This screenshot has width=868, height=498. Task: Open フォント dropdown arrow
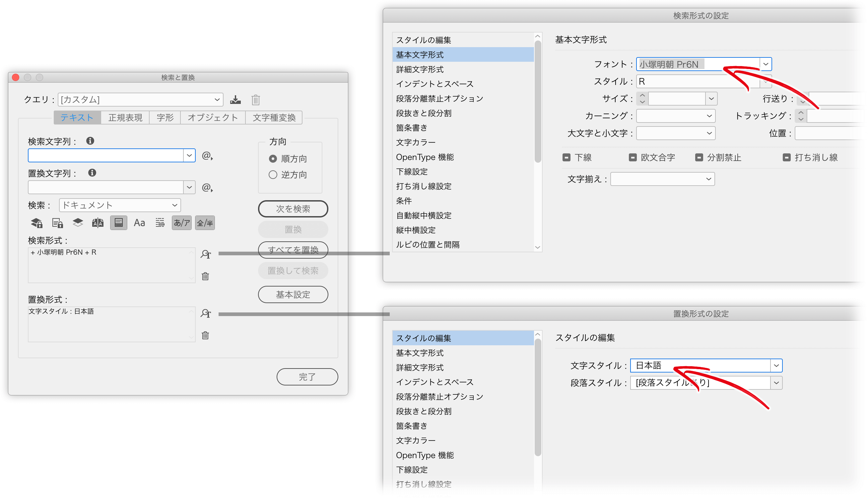(766, 64)
